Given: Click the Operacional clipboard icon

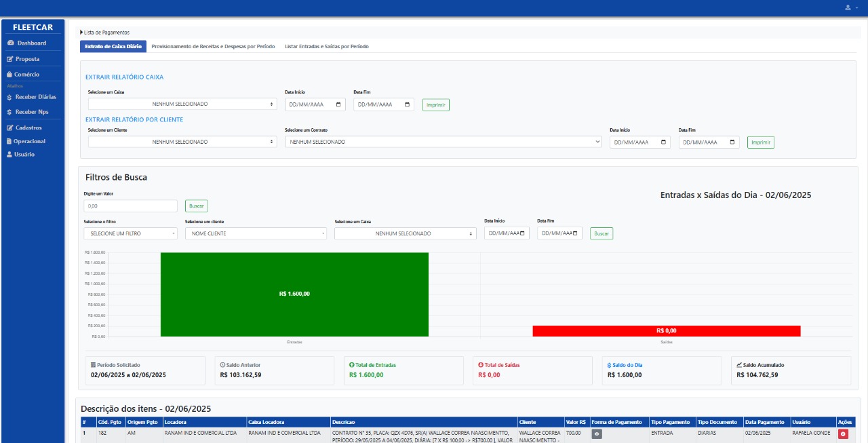Looking at the screenshot, I should pyautogui.click(x=9, y=141).
